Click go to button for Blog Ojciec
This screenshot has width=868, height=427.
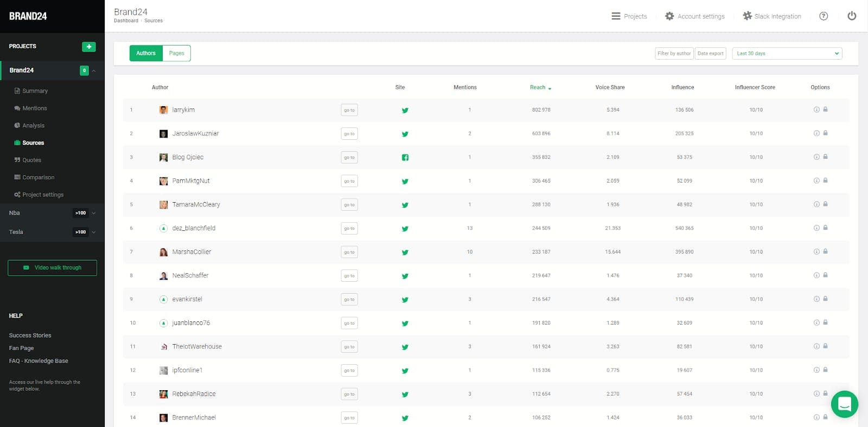[349, 158]
